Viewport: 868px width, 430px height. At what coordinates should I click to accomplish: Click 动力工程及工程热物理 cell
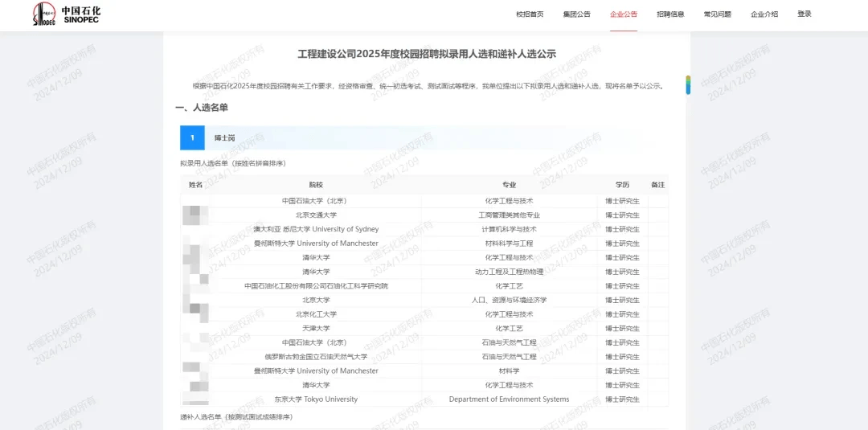click(509, 272)
